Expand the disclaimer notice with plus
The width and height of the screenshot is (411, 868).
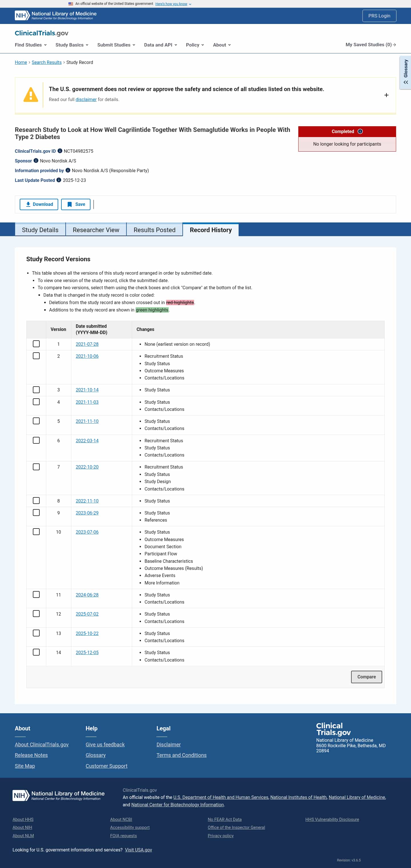click(x=386, y=95)
